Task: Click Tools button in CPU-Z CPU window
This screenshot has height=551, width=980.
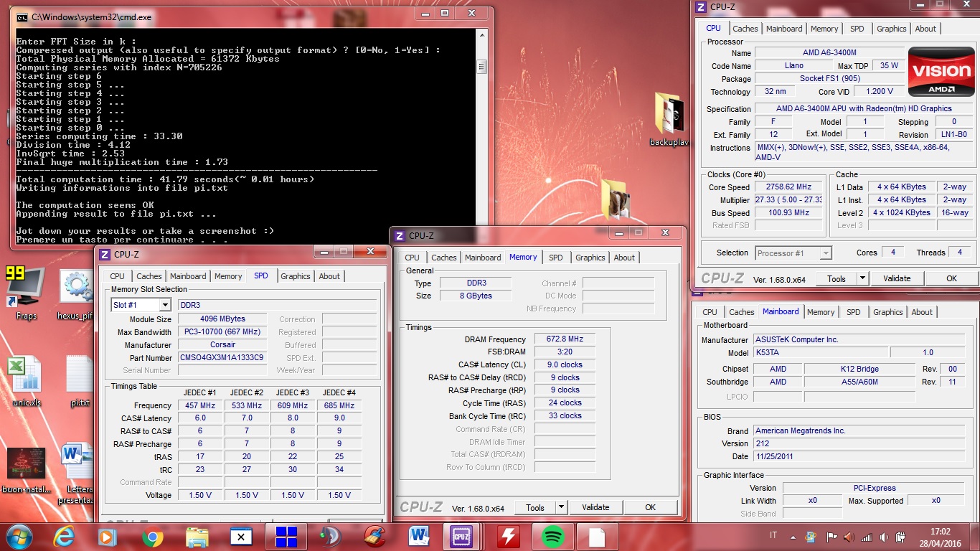Action: (x=837, y=278)
